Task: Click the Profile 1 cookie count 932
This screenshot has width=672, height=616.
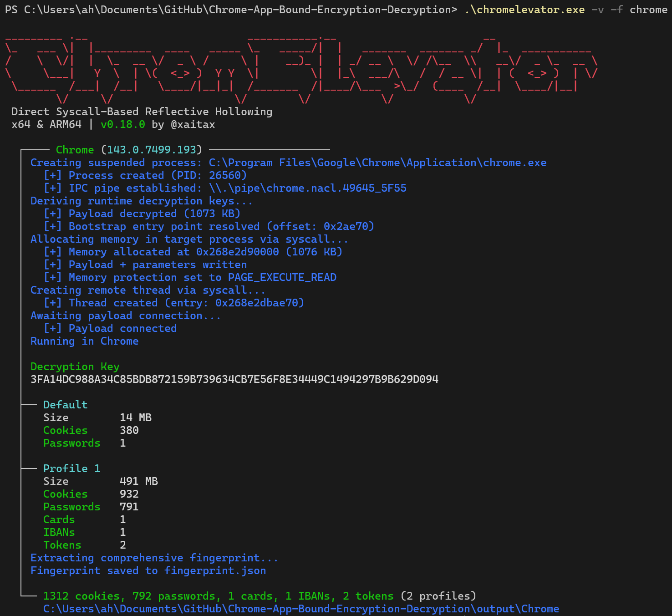Action: pos(129,494)
